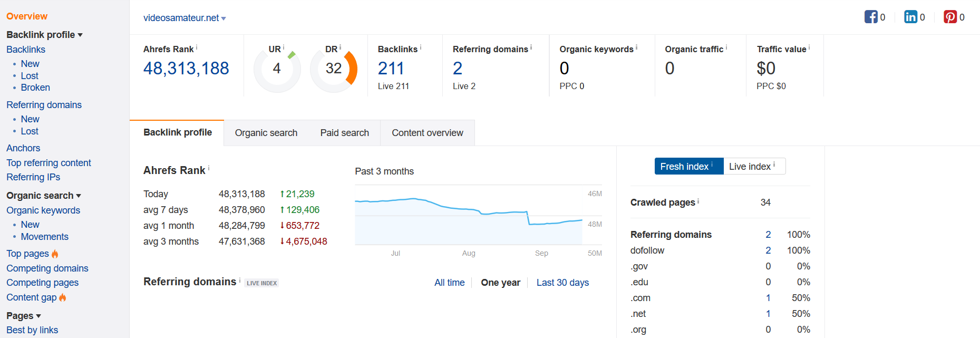Click info icon beside Traffic value metric
980x338 pixels.
809,47
